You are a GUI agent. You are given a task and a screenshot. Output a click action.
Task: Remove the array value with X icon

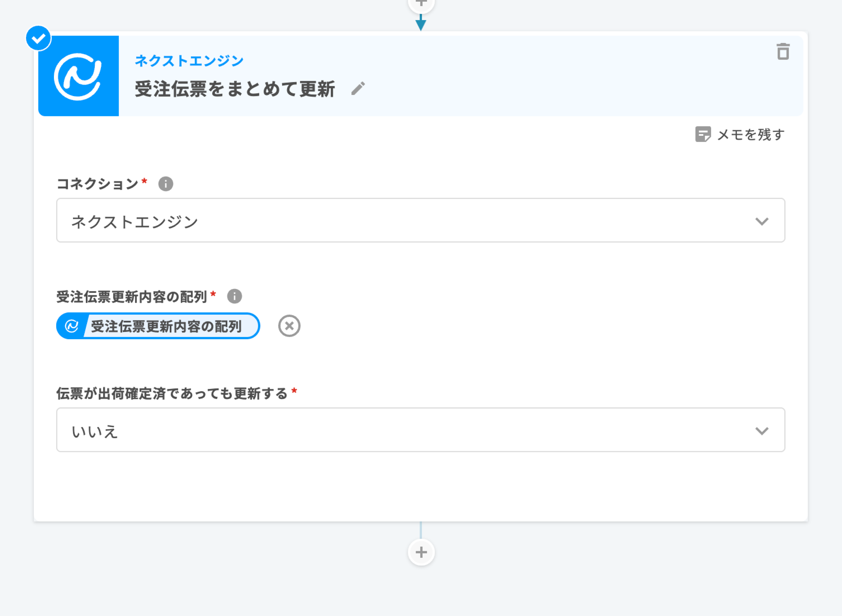coord(289,326)
